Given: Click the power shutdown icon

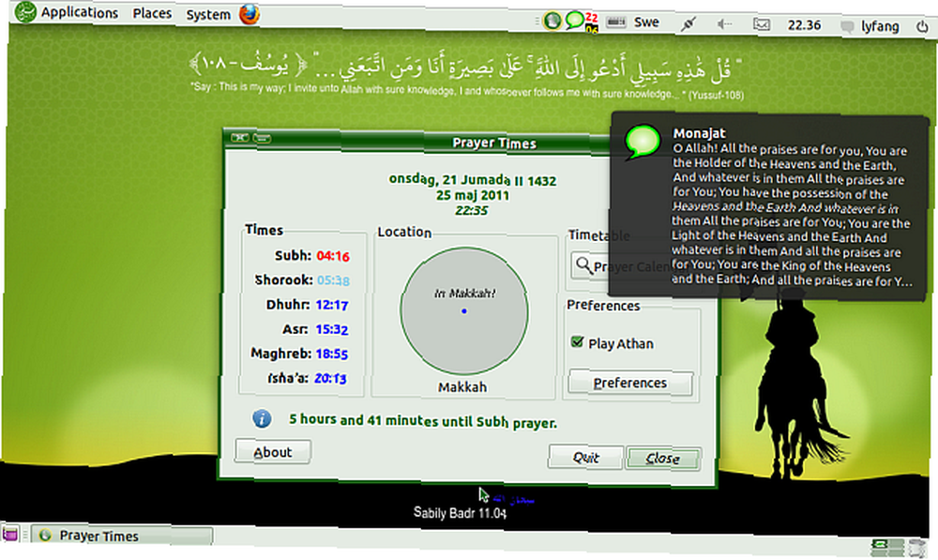Looking at the screenshot, I should coord(922,27).
